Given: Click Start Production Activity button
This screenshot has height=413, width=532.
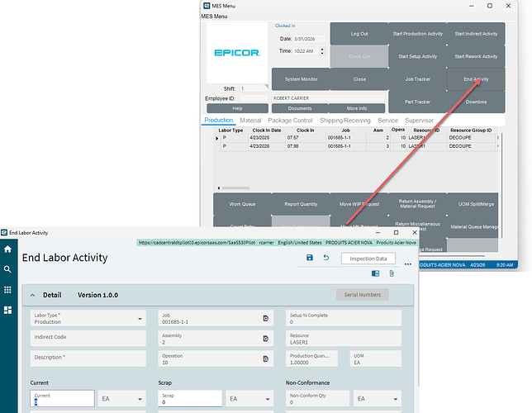Looking at the screenshot, I should coord(418,34).
